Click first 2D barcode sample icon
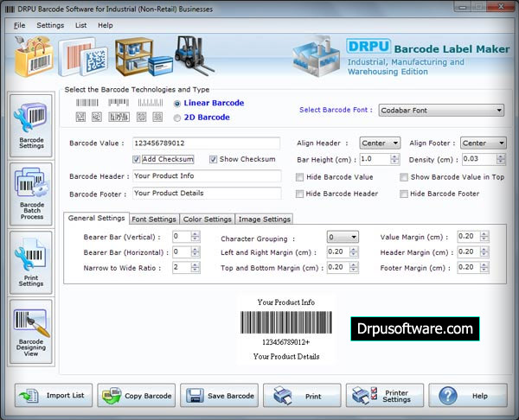The height and width of the screenshot is (420, 519). click(x=80, y=117)
